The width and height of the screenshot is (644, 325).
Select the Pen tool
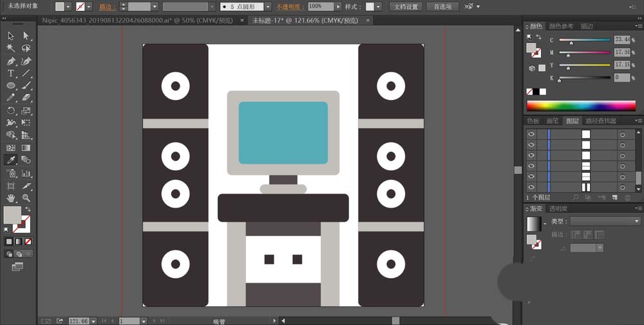(11, 61)
